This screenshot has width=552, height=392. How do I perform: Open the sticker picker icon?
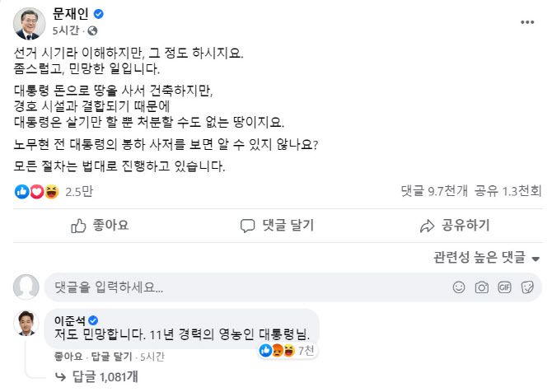pos(526,287)
